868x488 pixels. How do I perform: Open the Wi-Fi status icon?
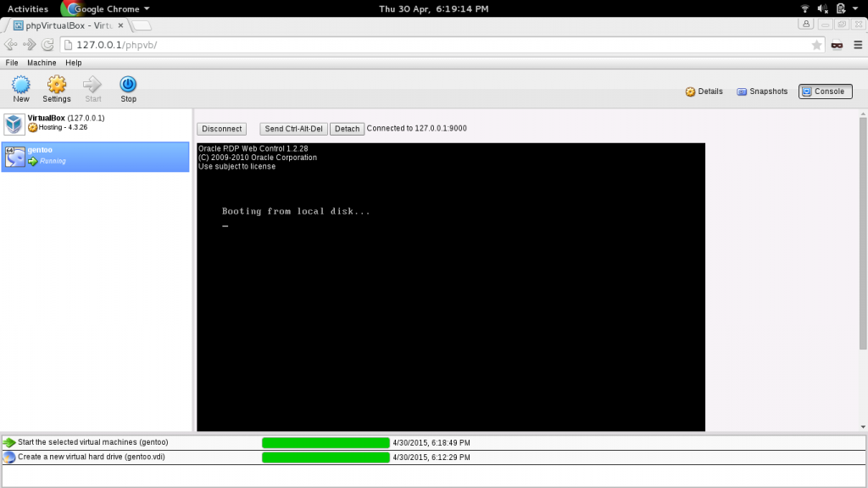click(805, 8)
